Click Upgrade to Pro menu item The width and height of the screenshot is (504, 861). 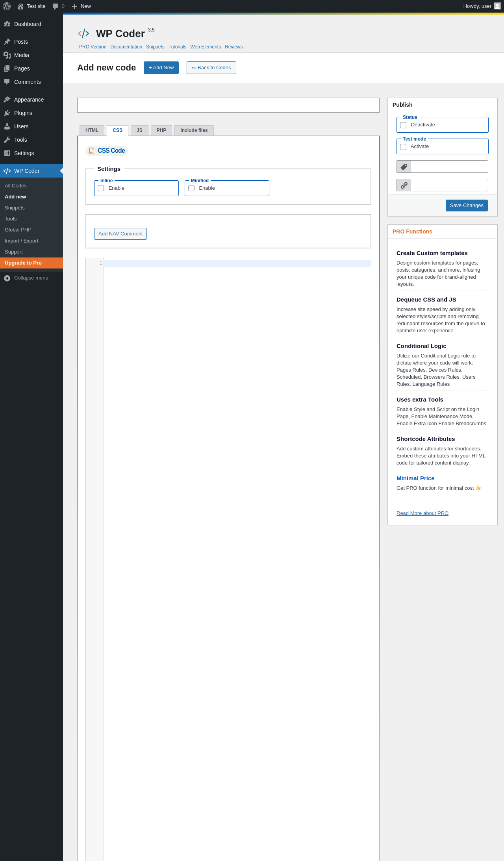pos(31,263)
